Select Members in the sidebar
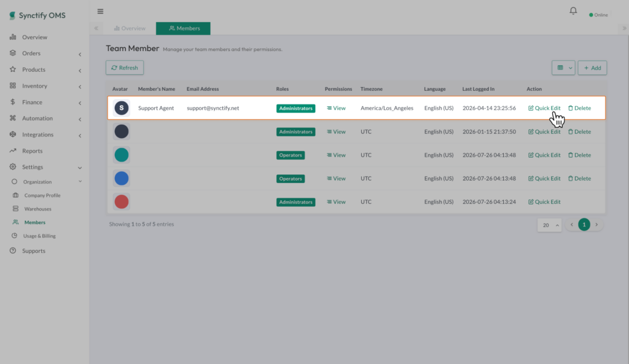The image size is (629, 364). [35, 222]
